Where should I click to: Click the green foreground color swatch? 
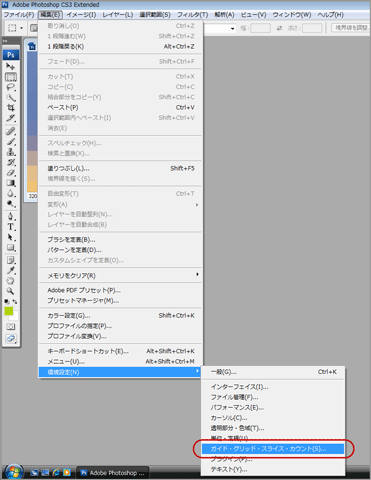pyautogui.click(x=8, y=311)
